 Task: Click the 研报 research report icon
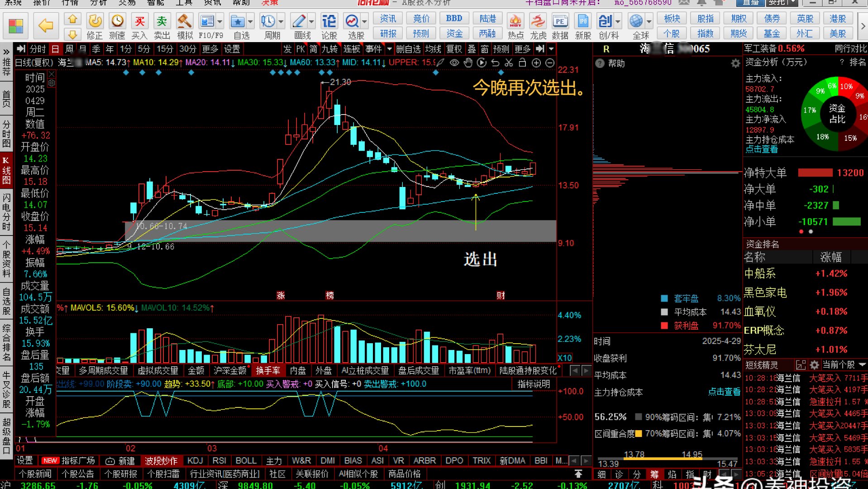click(388, 33)
